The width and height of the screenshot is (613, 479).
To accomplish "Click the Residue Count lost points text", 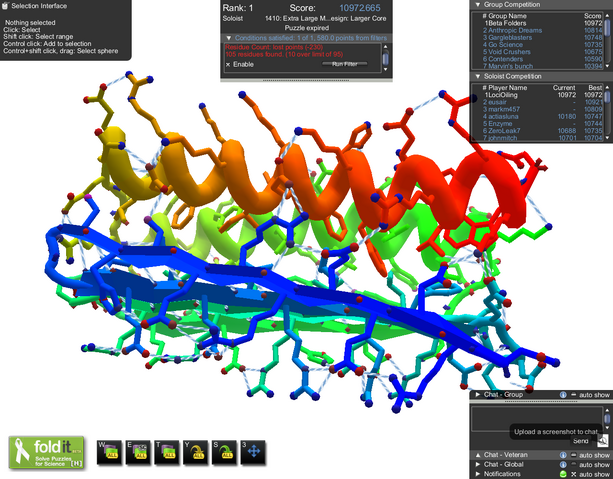I will pyautogui.click(x=274, y=47).
